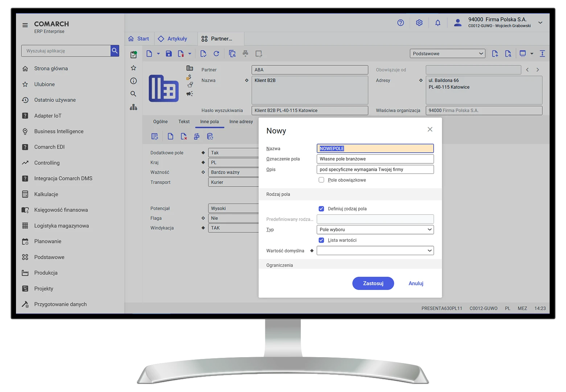
Task: Click the screen layout monitor icon
Action: tap(522, 54)
